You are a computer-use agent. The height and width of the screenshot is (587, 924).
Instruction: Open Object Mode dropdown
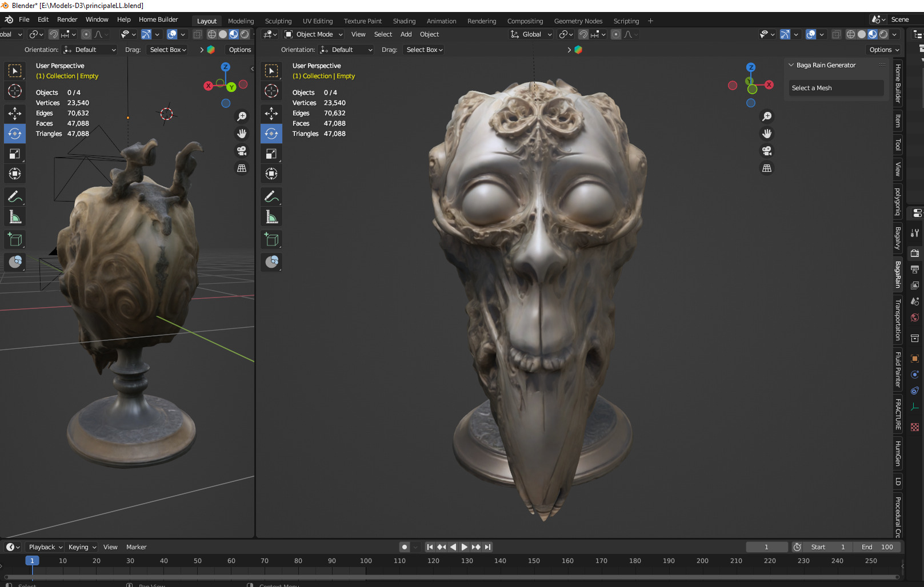coord(314,34)
